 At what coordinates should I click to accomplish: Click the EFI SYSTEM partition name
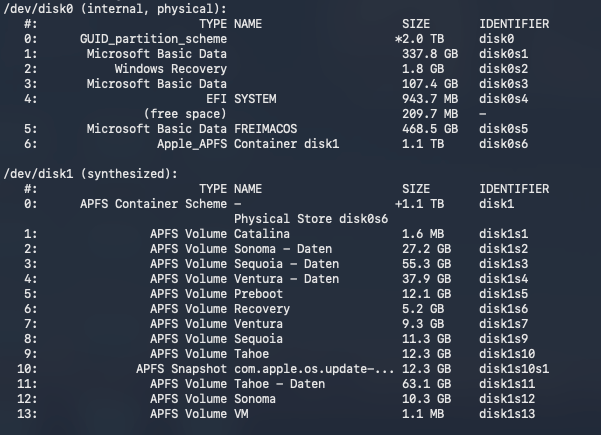[254, 98]
